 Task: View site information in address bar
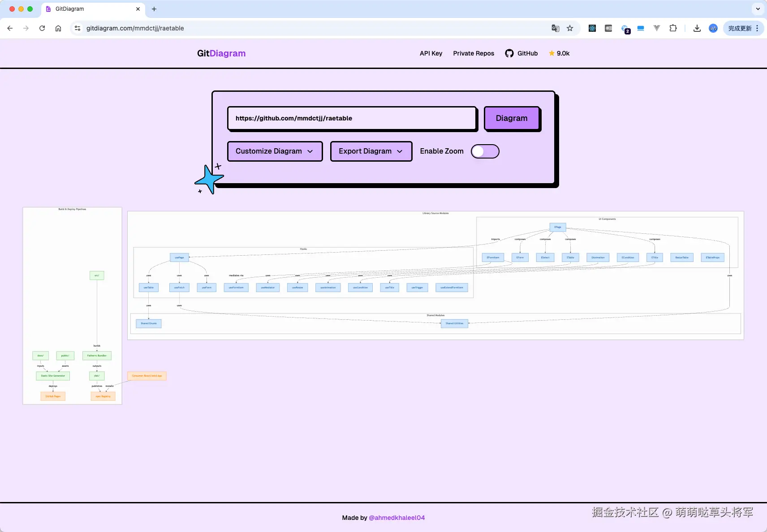pos(78,28)
